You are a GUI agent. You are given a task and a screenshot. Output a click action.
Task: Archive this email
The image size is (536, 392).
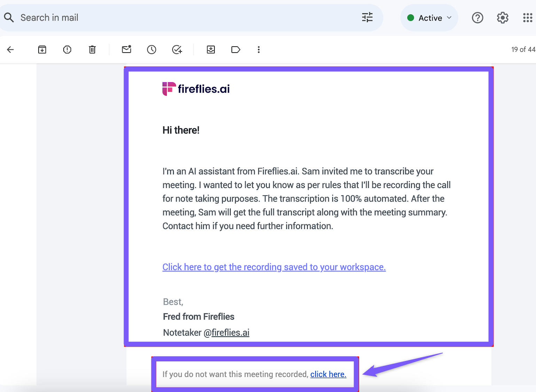[42, 50]
